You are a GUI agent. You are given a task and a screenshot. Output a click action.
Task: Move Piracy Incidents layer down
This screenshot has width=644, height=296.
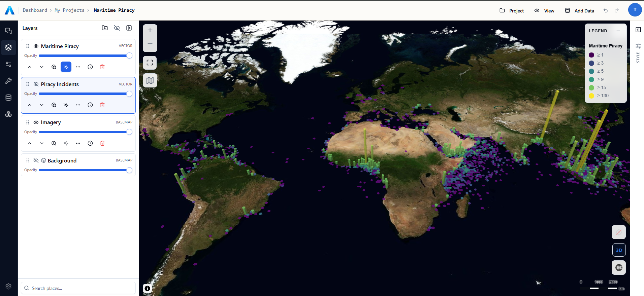point(42,105)
